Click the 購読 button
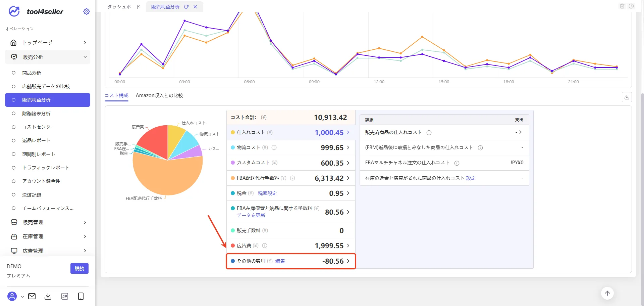 [79, 268]
